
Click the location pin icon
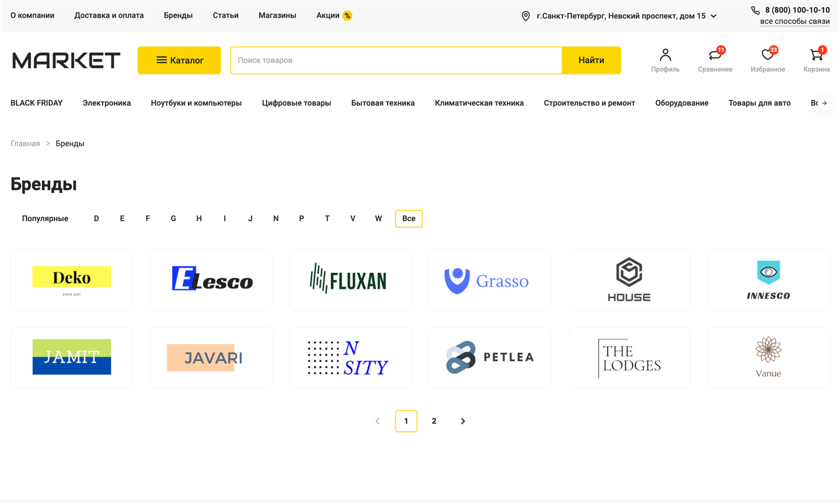click(x=525, y=16)
